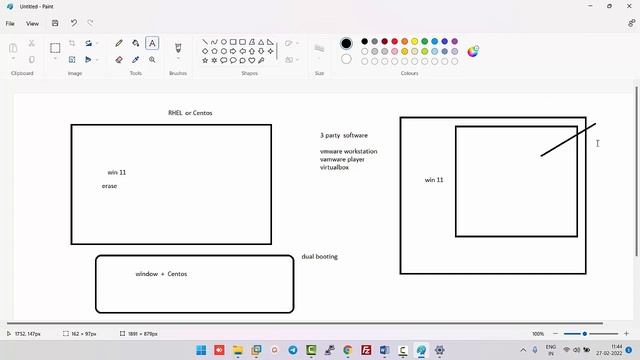Open the Shape outline dropdown
Viewport: 640px width, 360px height.
click(x=292, y=43)
